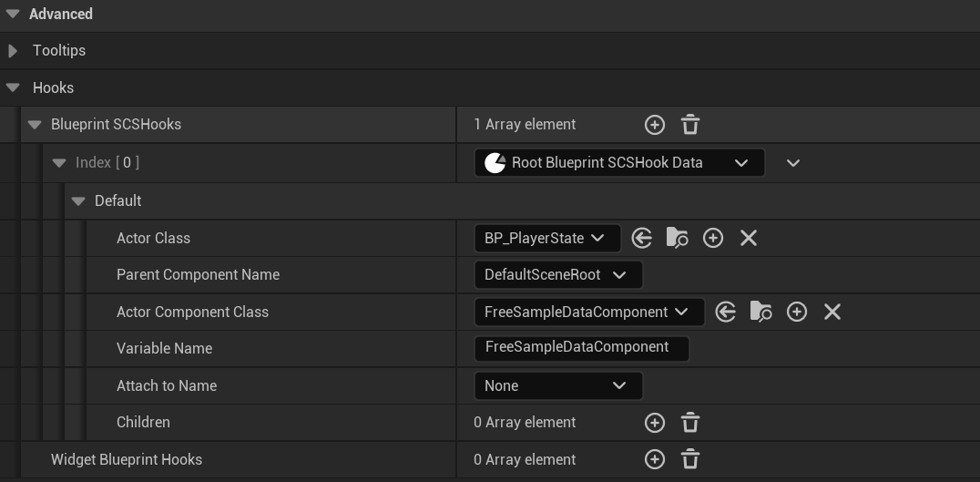Open the DefaultSceneRoot parent component dropdown
The height and width of the screenshot is (482, 980).
(x=558, y=275)
